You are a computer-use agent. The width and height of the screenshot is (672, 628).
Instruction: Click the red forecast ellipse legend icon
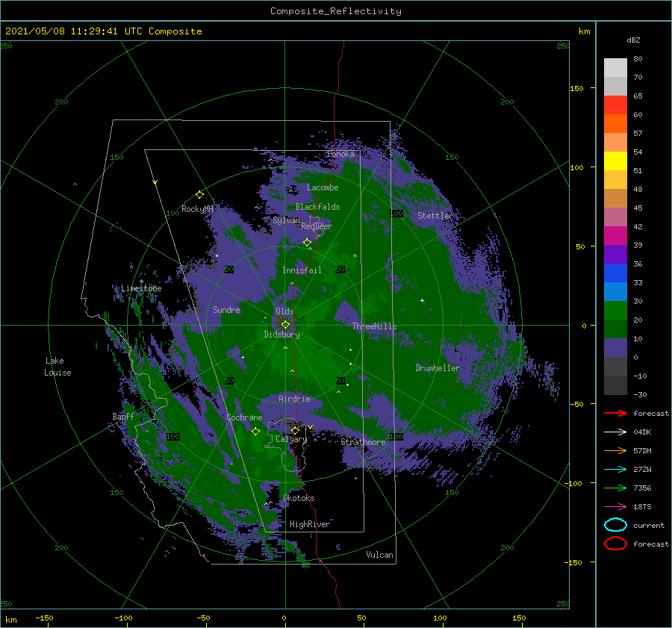click(x=615, y=544)
